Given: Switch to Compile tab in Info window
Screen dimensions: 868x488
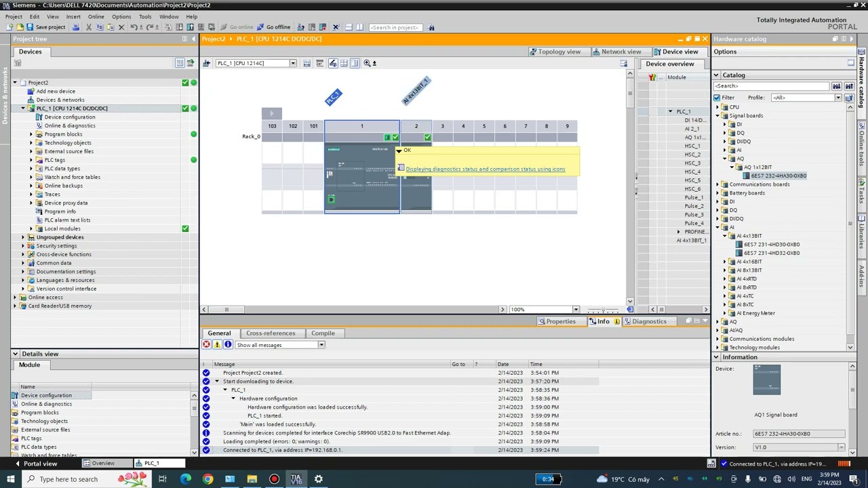Looking at the screenshot, I should click(x=323, y=333).
